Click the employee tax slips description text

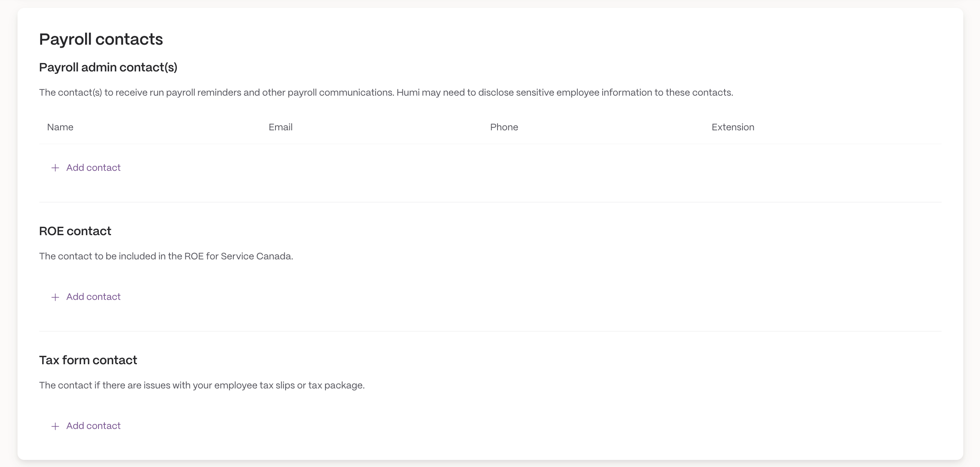pos(202,385)
